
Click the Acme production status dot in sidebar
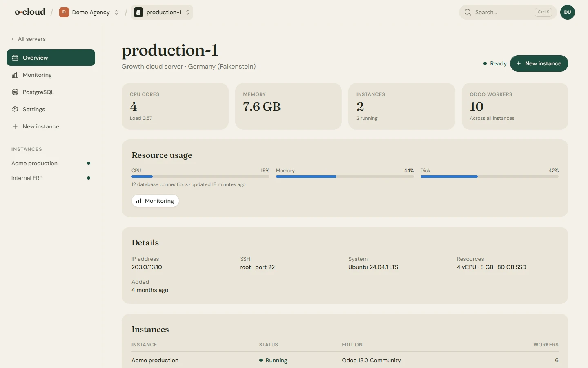point(89,163)
